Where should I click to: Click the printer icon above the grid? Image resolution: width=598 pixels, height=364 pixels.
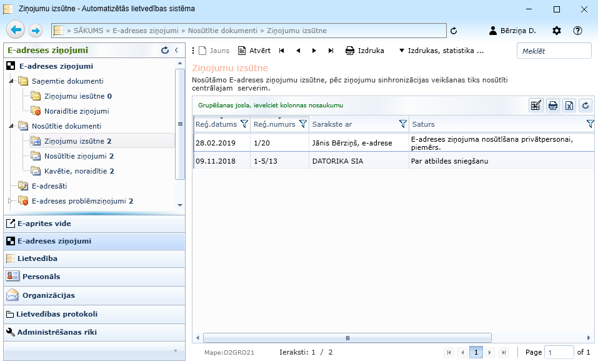pos(552,106)
